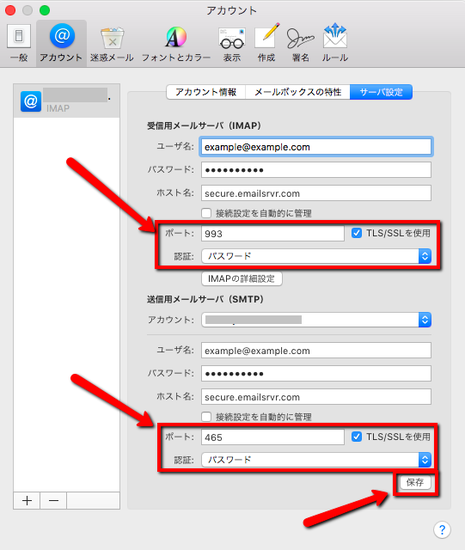
Task: Open IMAPの詳細設定 advanced settings
Action: [242, 279]
